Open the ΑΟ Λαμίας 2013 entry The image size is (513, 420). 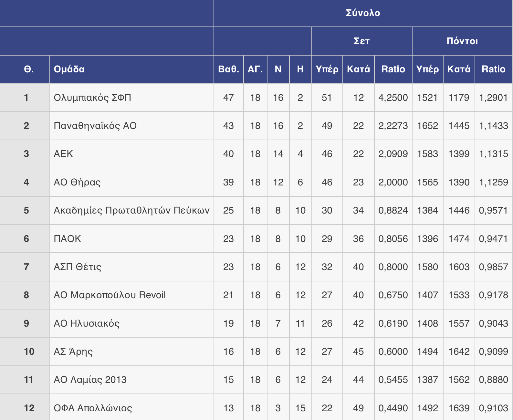[x=90, y=380]
